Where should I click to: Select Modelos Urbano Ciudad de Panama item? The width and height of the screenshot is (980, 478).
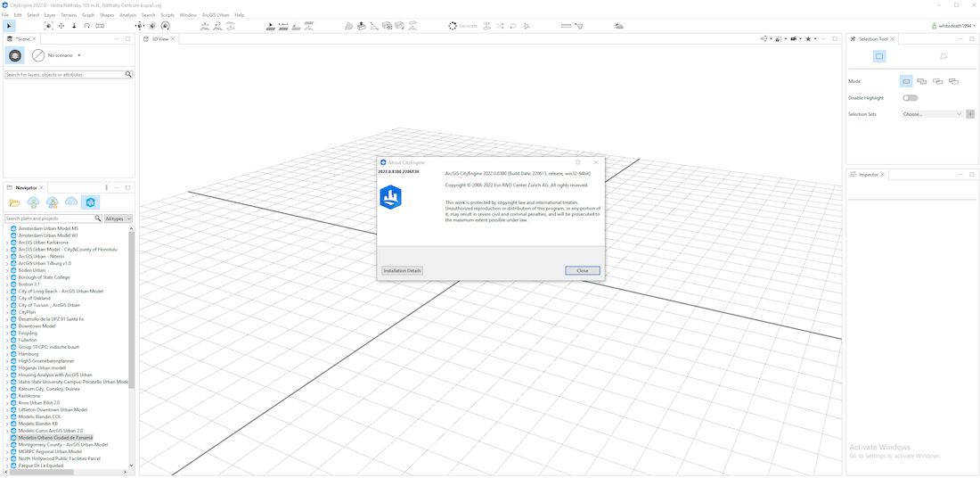55,437
